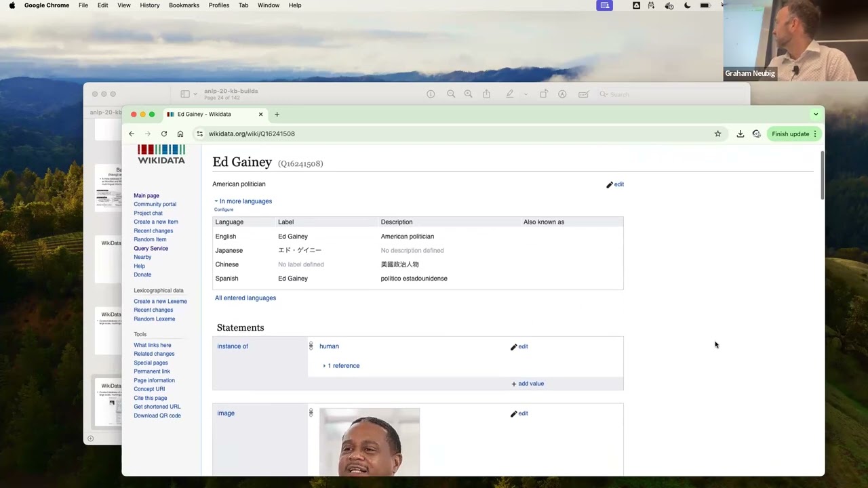
Task: Reload the Wikidata page
Action: point(164,134)
